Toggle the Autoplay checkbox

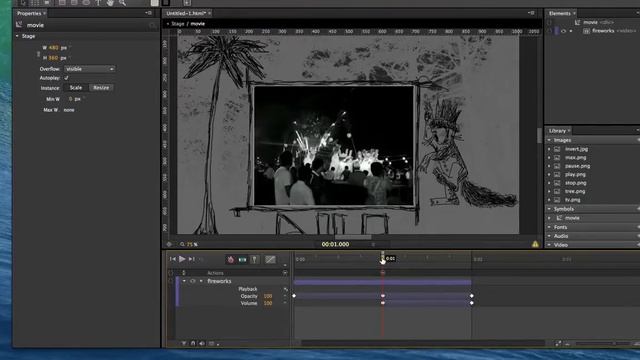66,78
